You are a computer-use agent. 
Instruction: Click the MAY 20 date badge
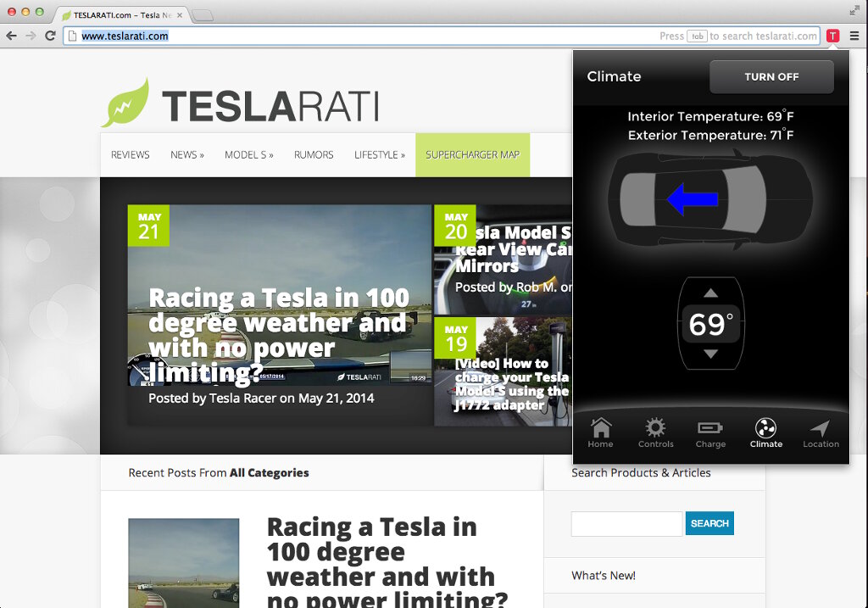click(x=455, y=226)
